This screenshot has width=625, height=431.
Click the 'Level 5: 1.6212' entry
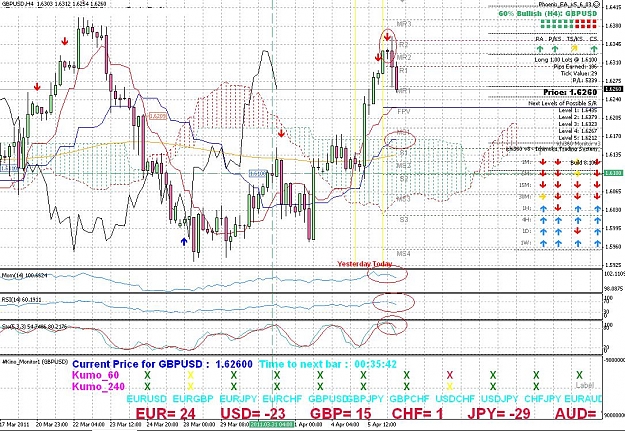(578, 138)
